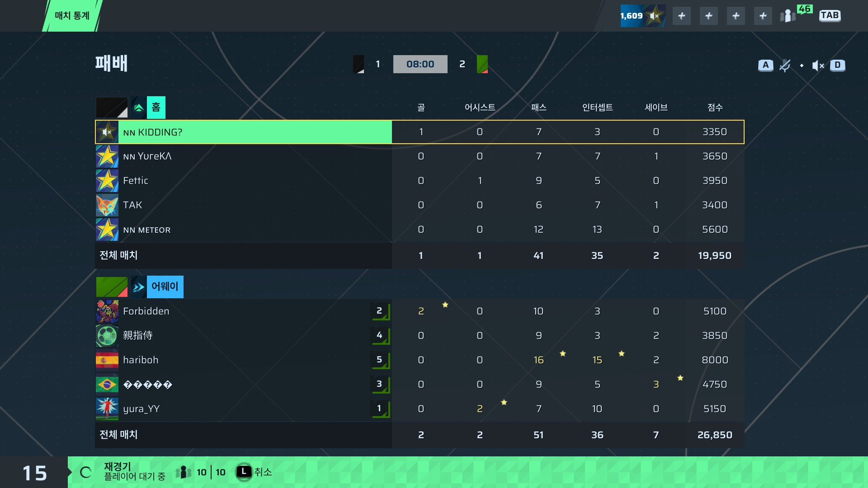Click the away team double-arrow icon

pyautogui.click(x=139, y=287)
